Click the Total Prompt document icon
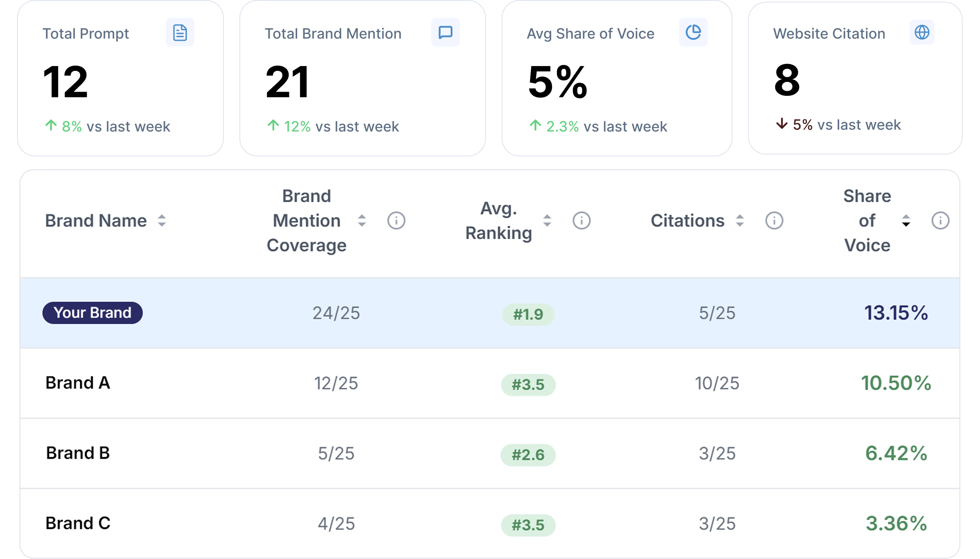The width and height of the screenshot is (980, 559). tap(180, 33)
